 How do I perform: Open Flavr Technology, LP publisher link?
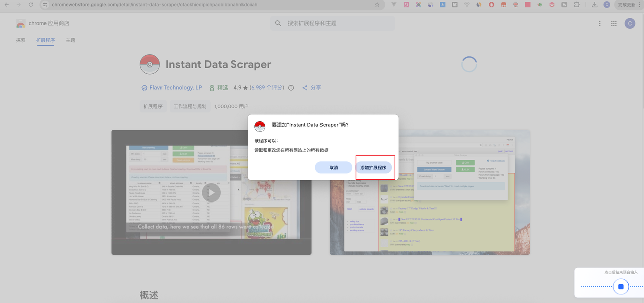pos(176,88)
